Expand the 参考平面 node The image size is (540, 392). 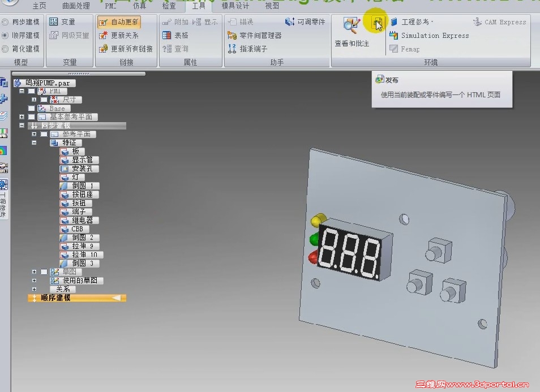(34, 134)
